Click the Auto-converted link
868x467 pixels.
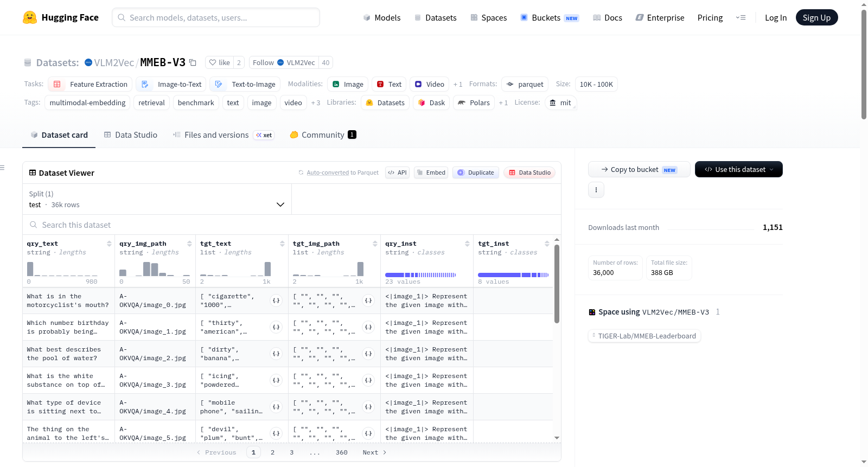(328, 172)
